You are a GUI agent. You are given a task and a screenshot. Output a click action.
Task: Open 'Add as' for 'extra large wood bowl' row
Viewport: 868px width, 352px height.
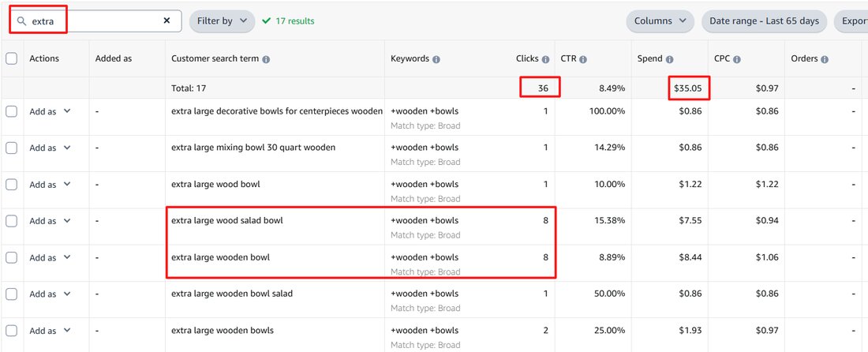pos(51,185)
